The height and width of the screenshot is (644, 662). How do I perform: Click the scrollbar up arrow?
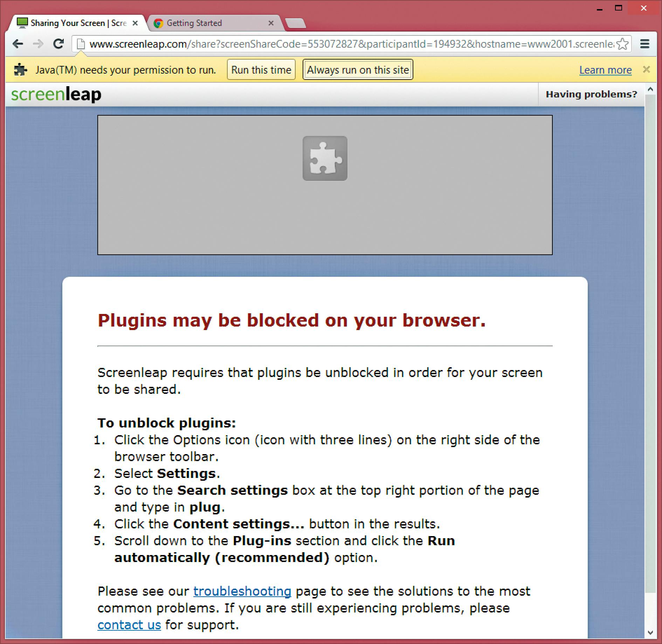point(650,89)
